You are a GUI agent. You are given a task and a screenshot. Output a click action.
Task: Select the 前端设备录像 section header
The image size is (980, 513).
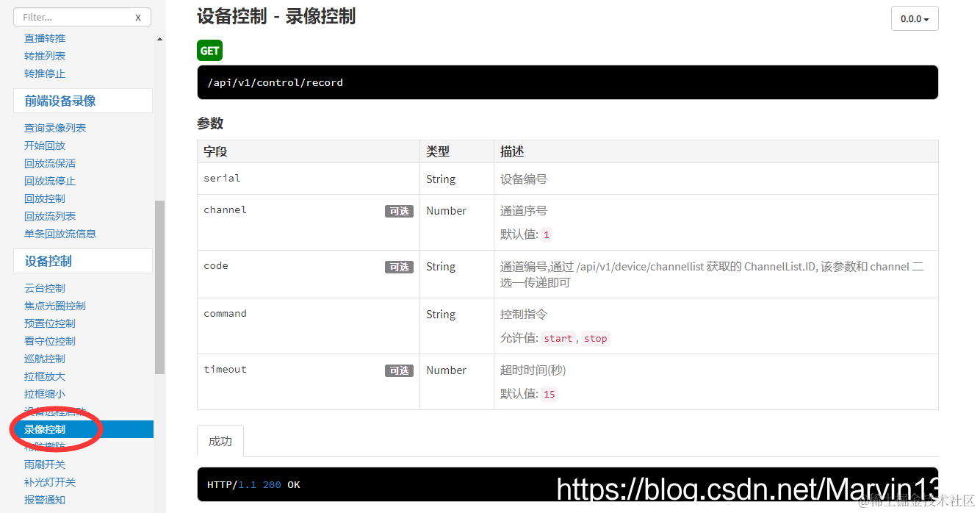82,101
